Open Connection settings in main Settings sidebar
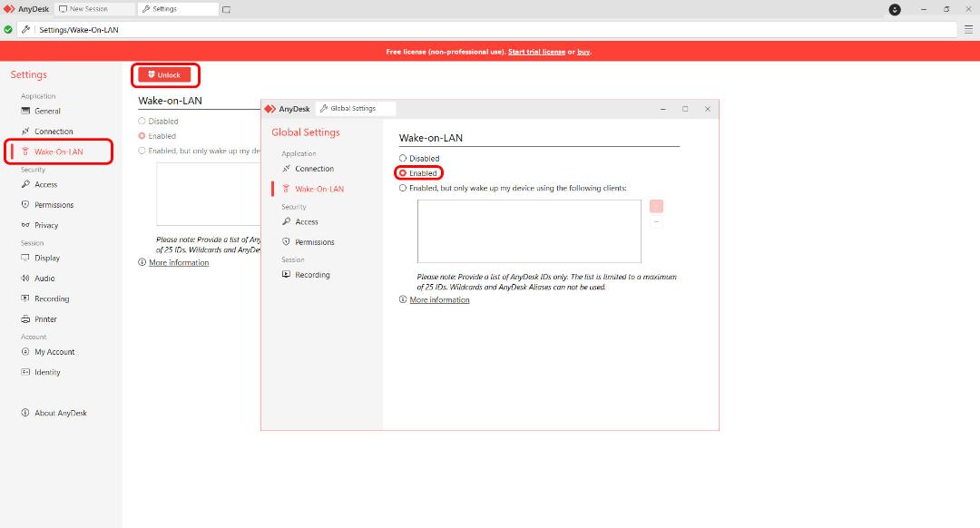This screenshot has height=528, width=980. point(54,132)
